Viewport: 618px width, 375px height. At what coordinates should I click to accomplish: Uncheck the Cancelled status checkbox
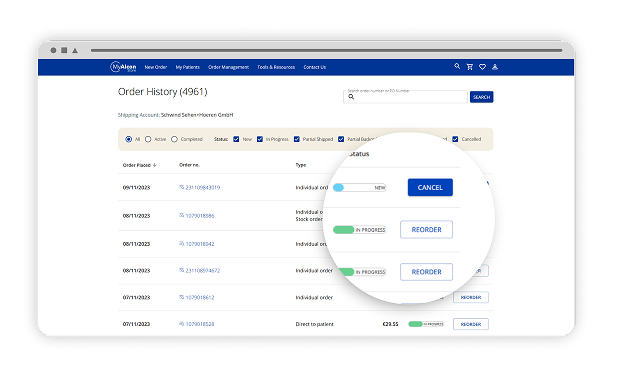point(455,139)
